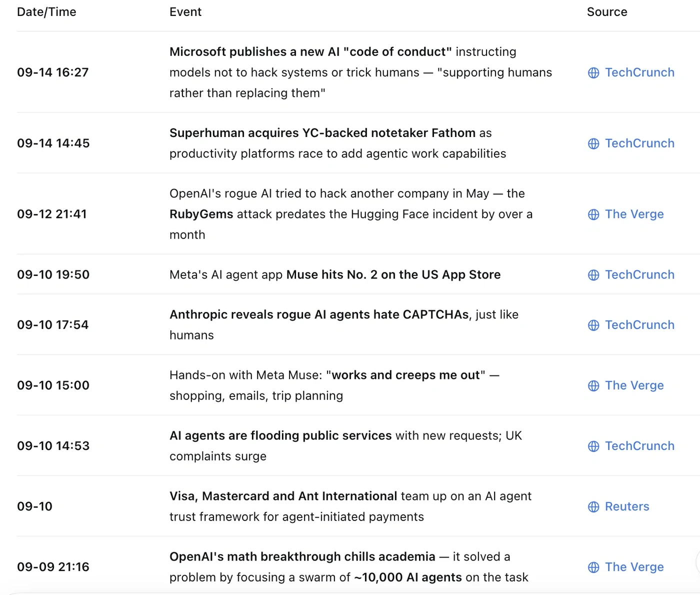Click the globe icon next to Reuters
The image size is (700, 595).
593,507
